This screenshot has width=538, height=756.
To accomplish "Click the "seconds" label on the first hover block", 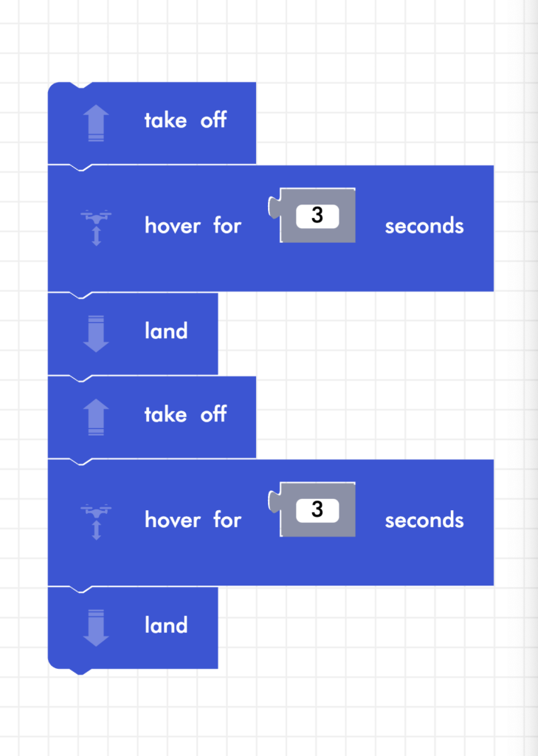I will pyautogui.click(x=424, y=226).
